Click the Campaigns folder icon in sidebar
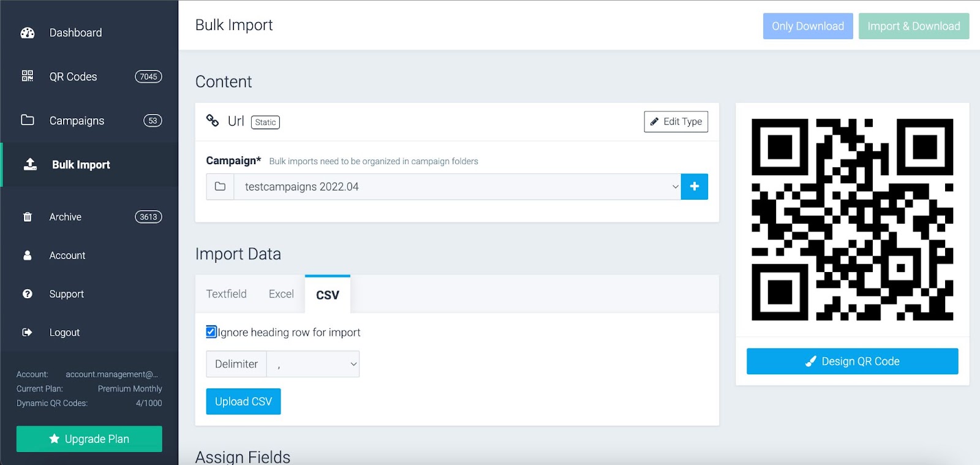 click(28, 120)
